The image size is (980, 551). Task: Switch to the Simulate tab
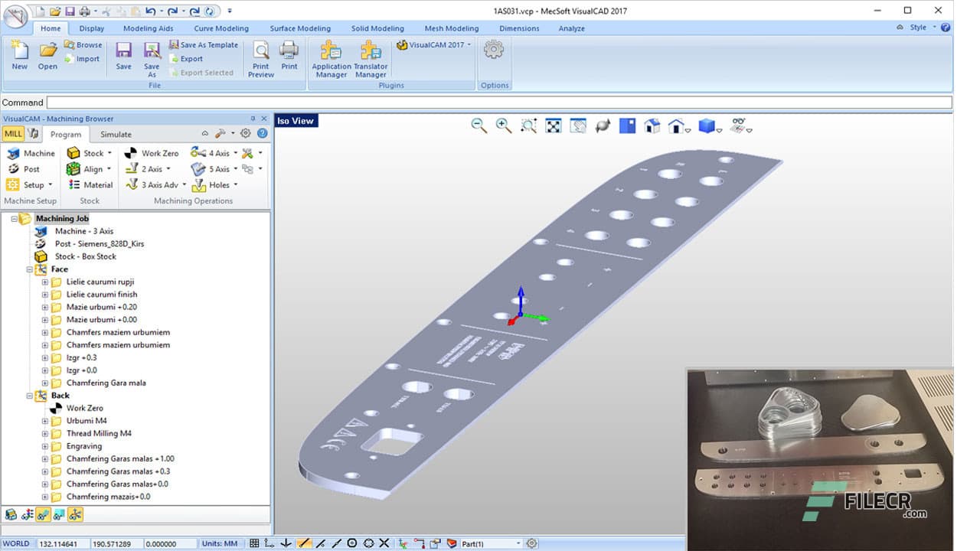point(115,134)
